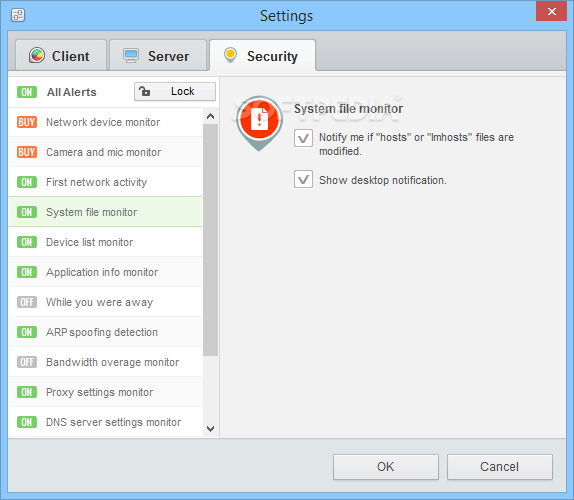The height and width of the screenshot is (500, 574).
Task: Toggle ON switch for Device list monitor
Action: point(27,242)
